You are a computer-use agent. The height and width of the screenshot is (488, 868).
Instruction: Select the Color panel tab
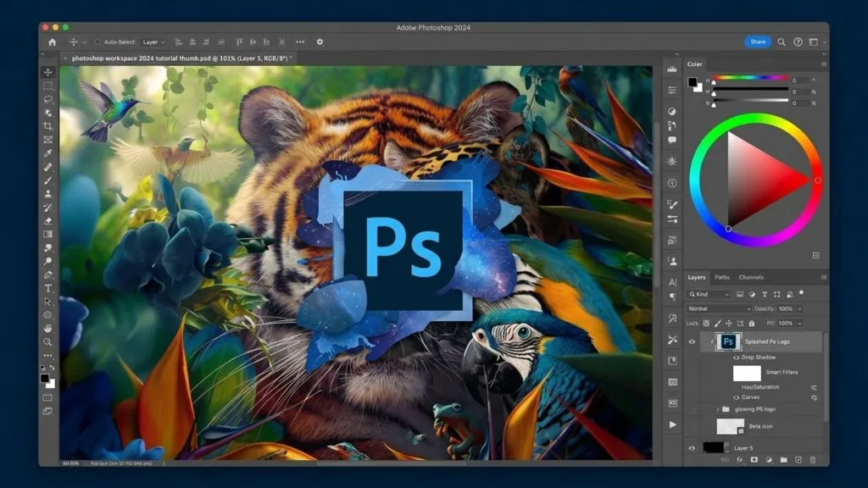click(x=695, y=64)
